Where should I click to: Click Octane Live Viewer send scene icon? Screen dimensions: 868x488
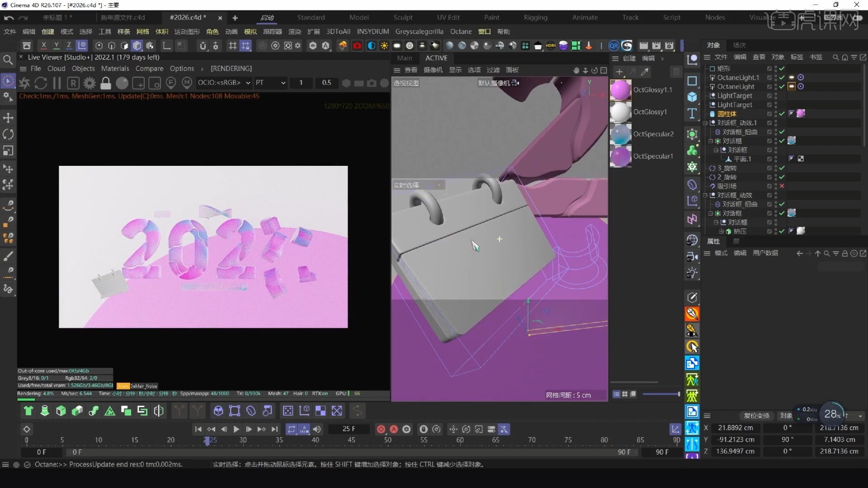[24, 83]
